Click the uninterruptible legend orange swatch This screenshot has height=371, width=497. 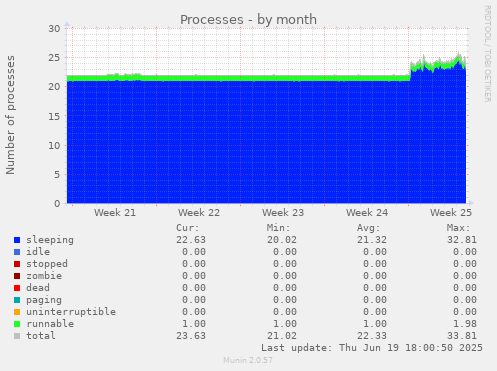[x=17, y=312]
